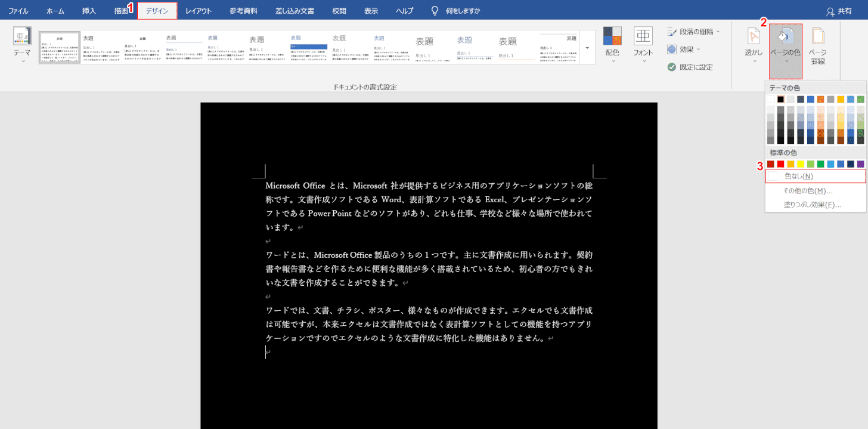Switch to the ホーム tab
The width and height of the screenshot is (868, 429).
click(55, 11)
